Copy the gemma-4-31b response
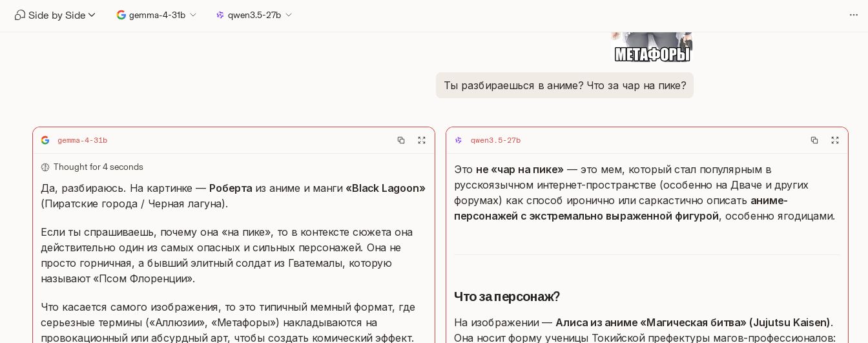Viewport: 868px width, 343px height. [401, 140]
